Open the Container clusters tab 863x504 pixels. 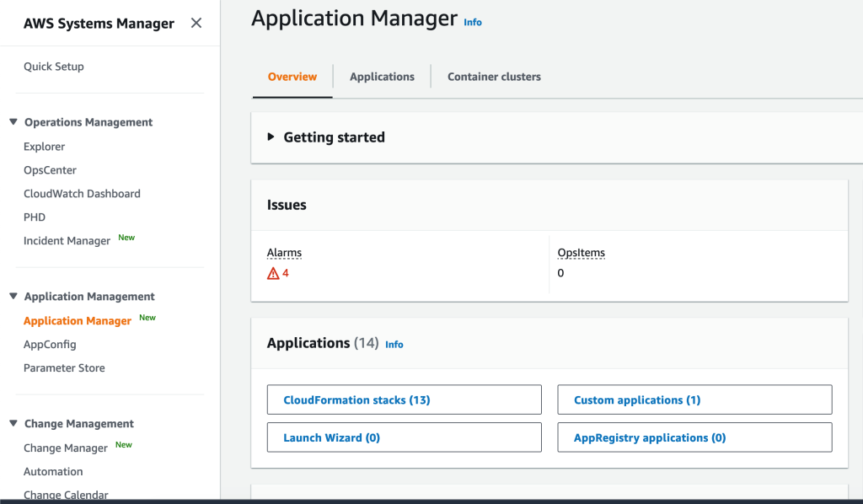pyautogui.click(x=493, y=77)
